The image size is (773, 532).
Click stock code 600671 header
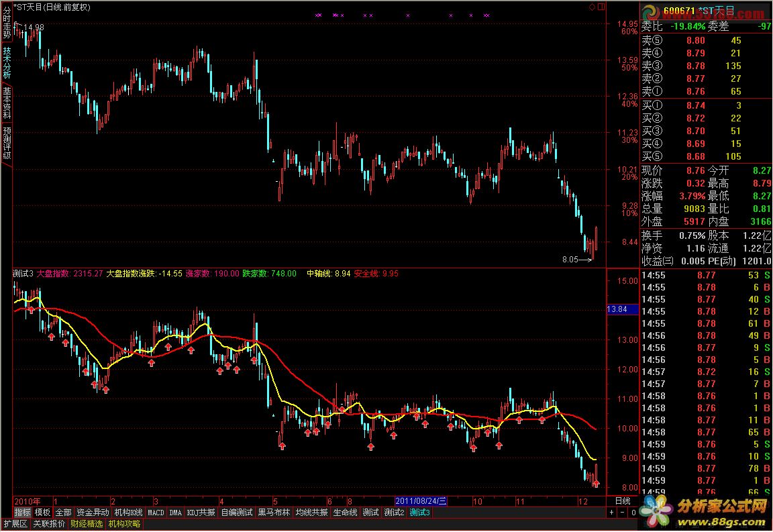click(679, 11)
